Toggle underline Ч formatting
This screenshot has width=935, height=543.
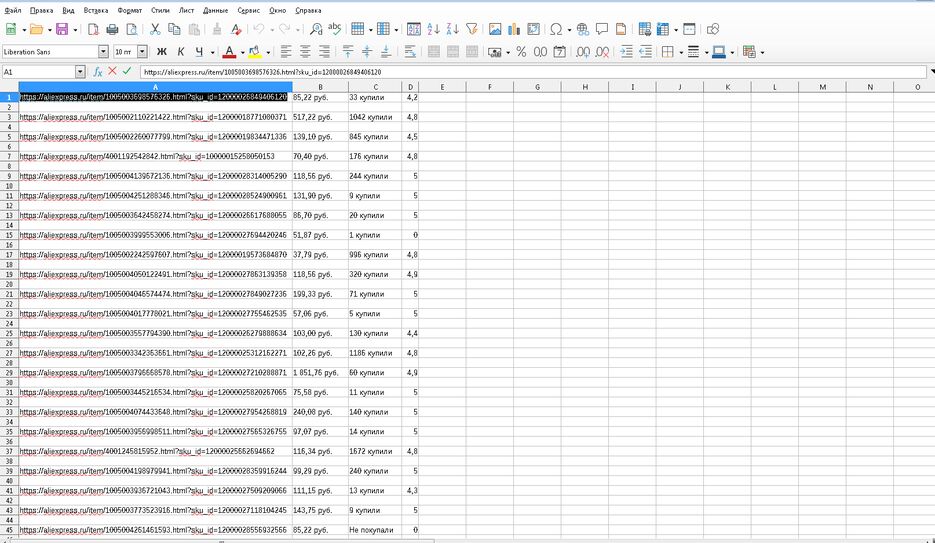[199, 52]
